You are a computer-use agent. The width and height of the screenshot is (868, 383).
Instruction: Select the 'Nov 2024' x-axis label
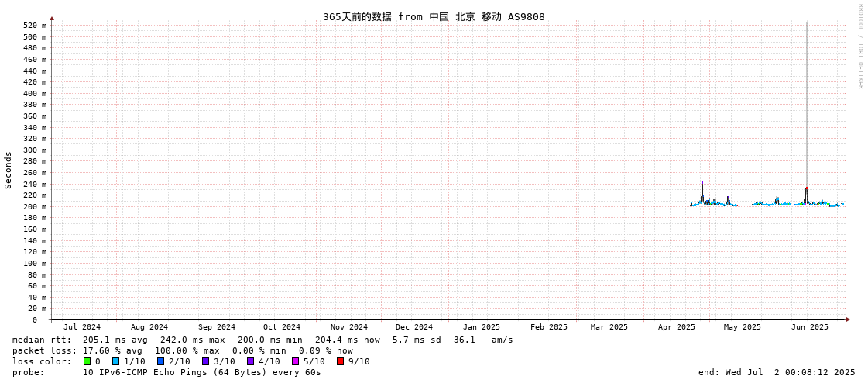point(348,327)
